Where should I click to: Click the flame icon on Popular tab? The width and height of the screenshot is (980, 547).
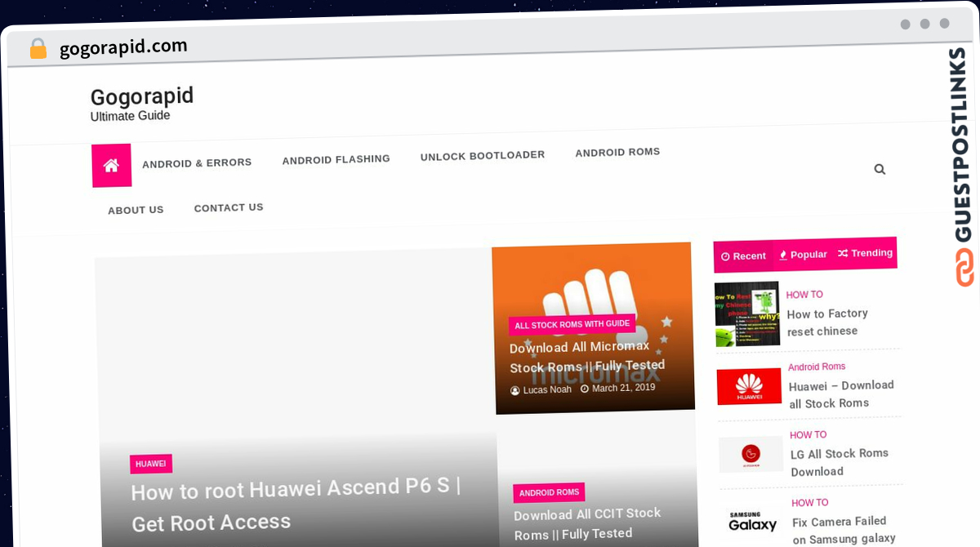click(783, 255)
